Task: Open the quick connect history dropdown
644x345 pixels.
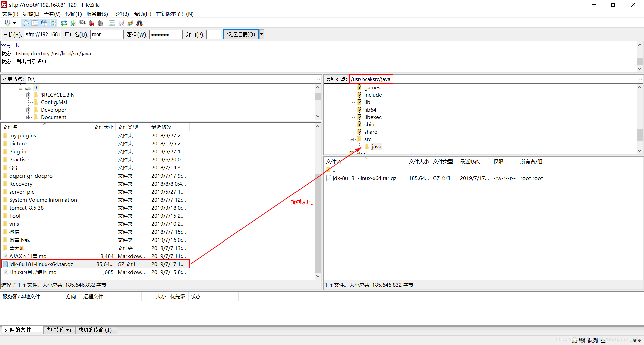Action: coord(261,34)
